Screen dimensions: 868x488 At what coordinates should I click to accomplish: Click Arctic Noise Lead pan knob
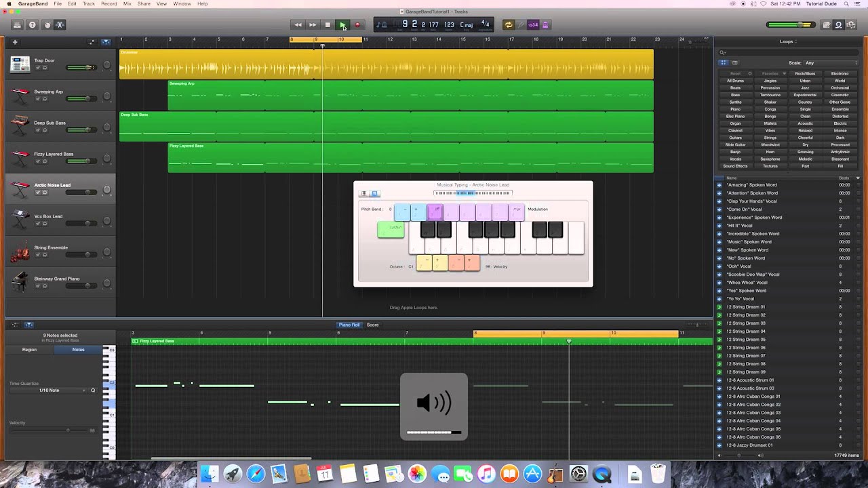pyautogui.click(x=106, y=190)
